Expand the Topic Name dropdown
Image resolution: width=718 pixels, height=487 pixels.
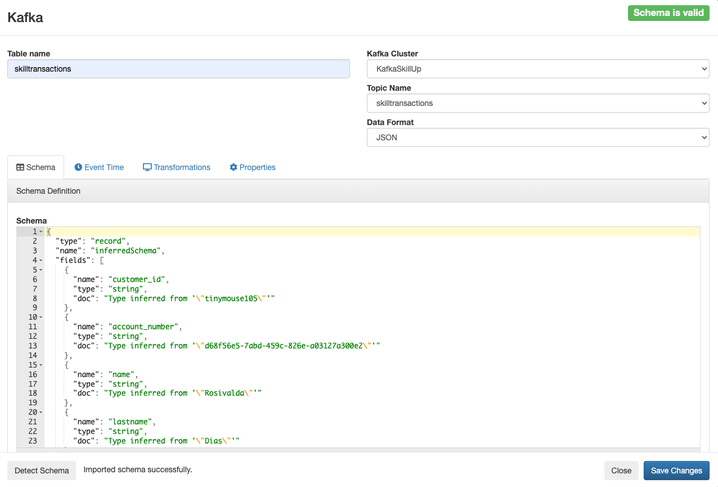537,103
